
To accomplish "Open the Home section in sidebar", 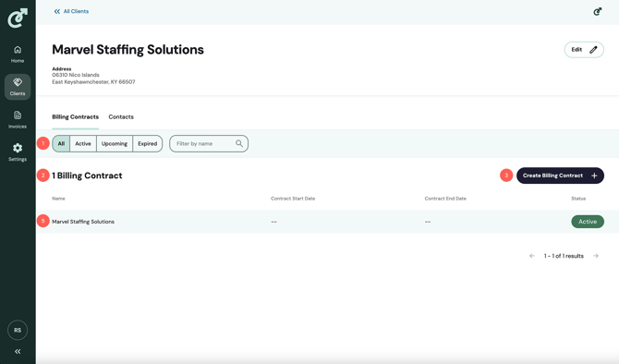I will (18, 55).
